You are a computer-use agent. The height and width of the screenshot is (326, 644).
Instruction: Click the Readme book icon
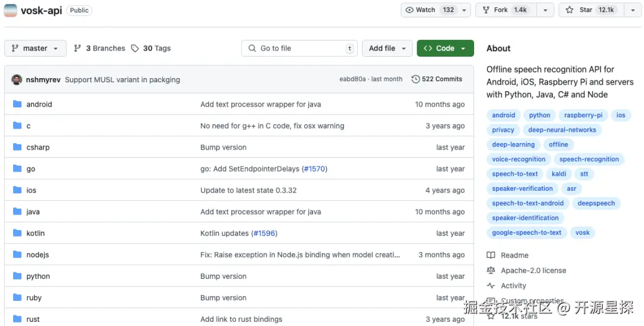(x=491, y=255)
